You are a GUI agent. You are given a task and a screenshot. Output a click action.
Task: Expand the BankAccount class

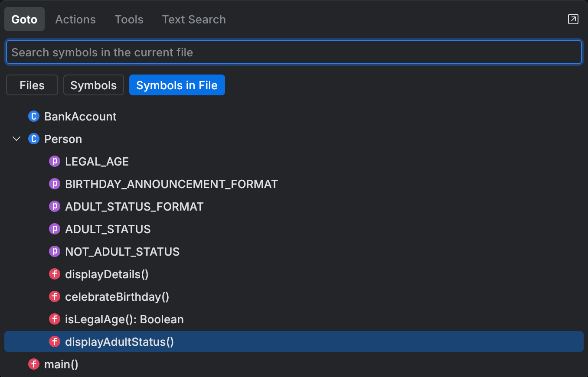point(80,116)
